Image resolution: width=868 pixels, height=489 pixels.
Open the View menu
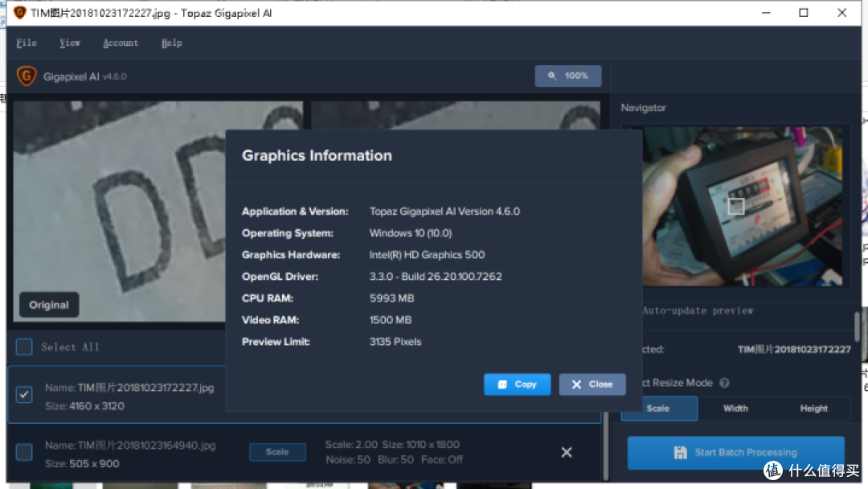[x=70, y=43]
